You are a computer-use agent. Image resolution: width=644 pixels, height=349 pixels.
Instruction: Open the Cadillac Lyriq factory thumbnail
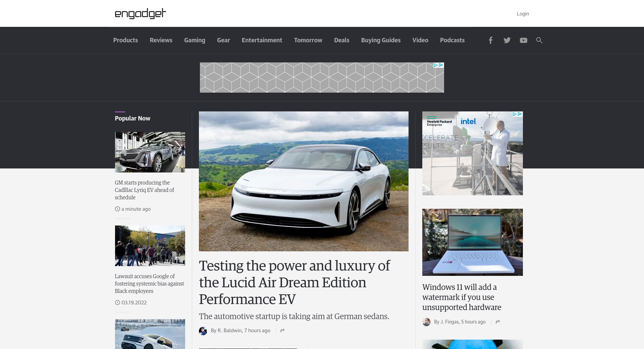(x=150, y=152)
